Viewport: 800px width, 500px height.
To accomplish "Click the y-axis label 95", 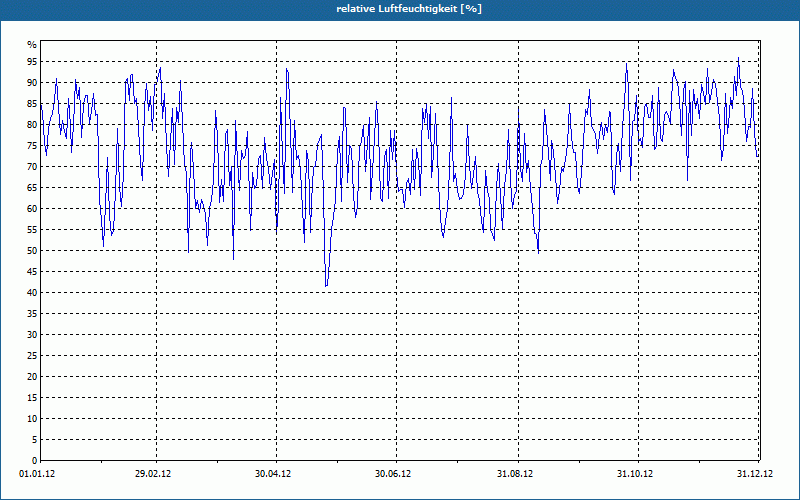I will (x=32, y=62).
